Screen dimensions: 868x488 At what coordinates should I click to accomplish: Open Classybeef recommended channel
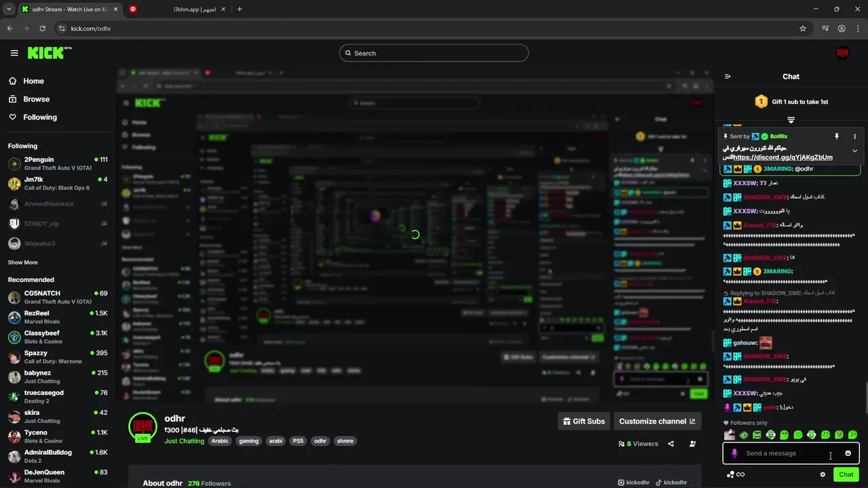(x=58, y=337)
